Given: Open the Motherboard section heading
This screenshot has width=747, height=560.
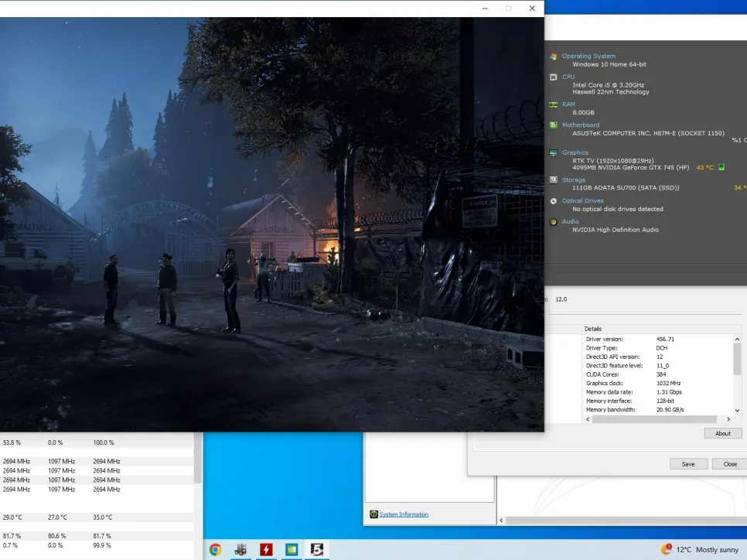Looking at the screenshot, I should (x=580, y=125).
